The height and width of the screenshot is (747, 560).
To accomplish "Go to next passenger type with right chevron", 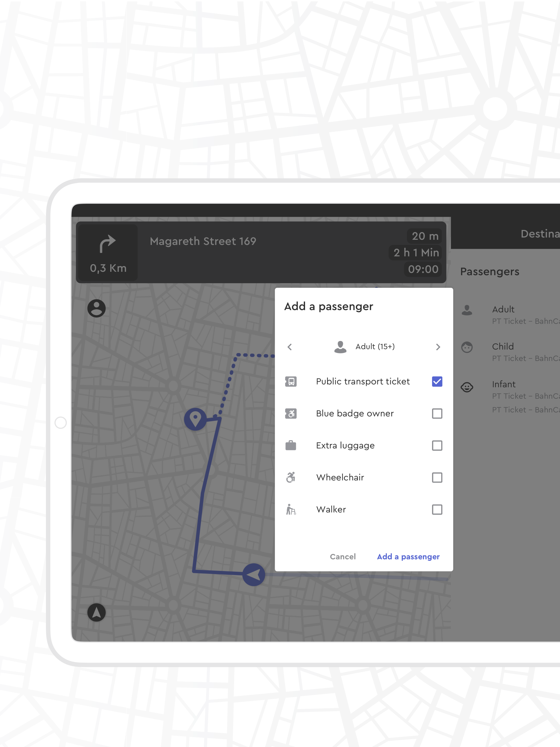I will (438, 347).
